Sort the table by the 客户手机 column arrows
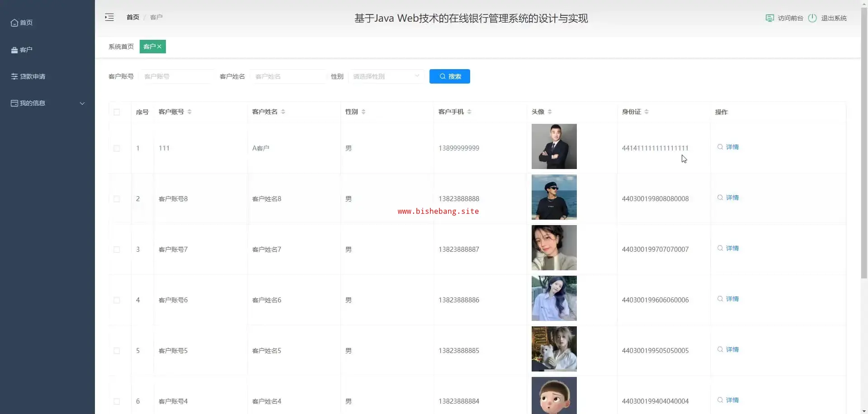Image resolution: width=868 pixels, height=414 pixels. tap(469, 112)
